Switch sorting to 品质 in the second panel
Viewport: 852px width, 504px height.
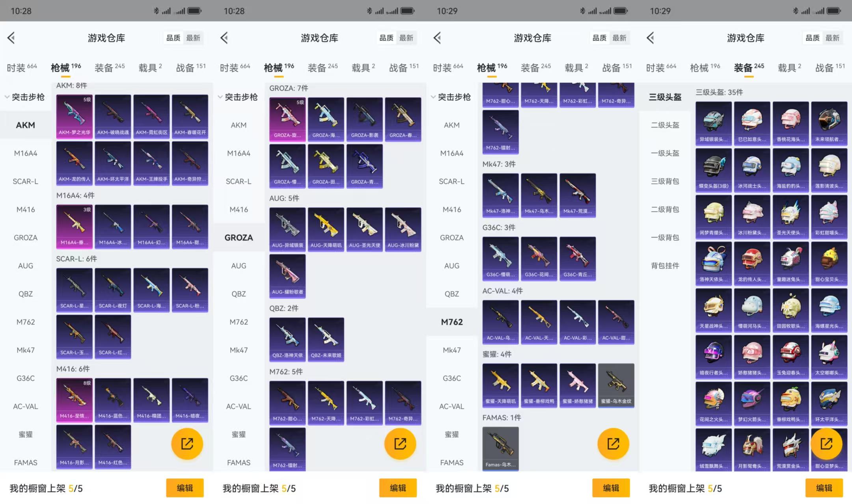point(386,38)
